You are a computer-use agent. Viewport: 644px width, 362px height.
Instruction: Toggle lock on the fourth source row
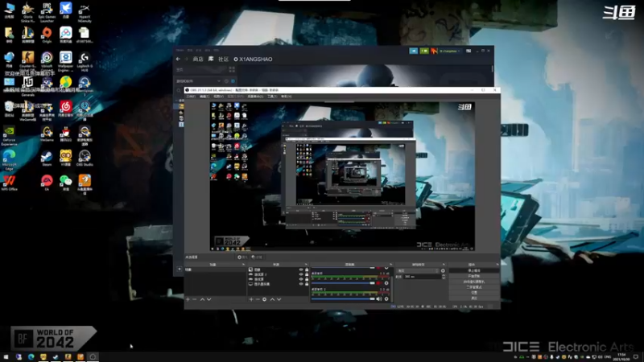coord(307,284)
